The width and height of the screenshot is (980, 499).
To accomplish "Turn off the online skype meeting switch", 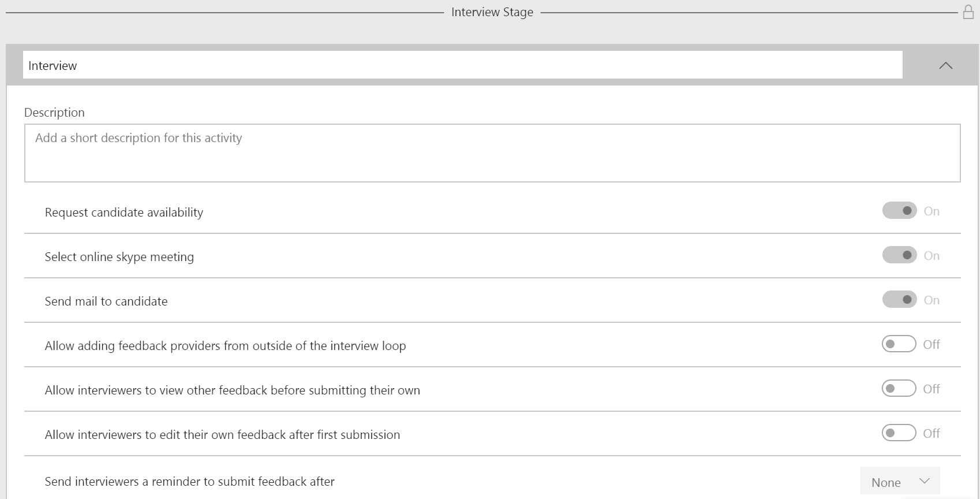I will 899,255.
